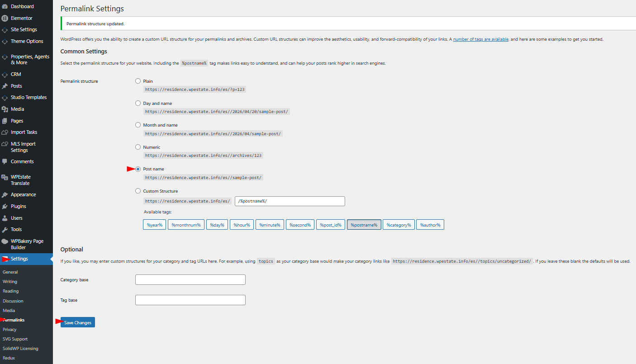Click the Posts pushpin icon
Screen dimensions: 636x364
click(x=5, y=86)
